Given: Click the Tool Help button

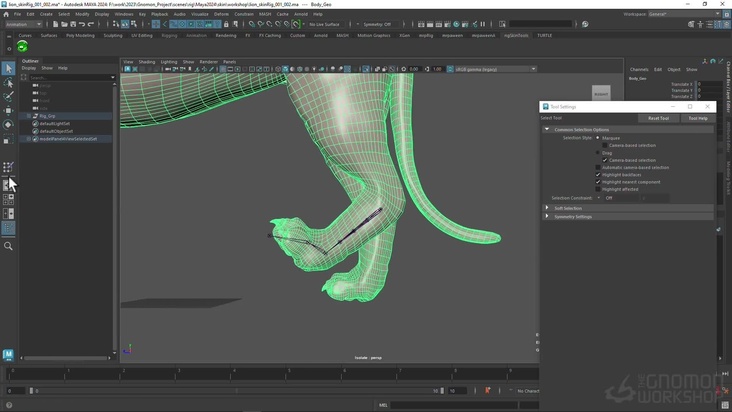Looking at the screenshot, I should 697,118.
